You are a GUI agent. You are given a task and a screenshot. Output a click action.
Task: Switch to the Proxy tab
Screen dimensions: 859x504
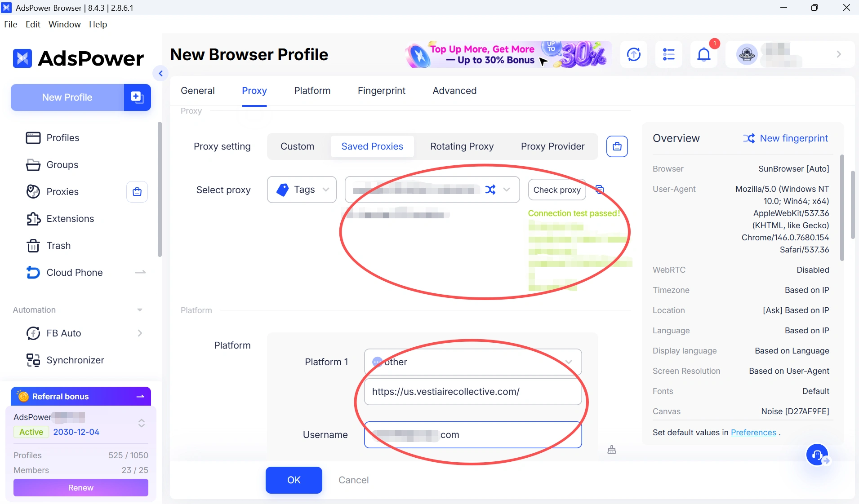(x=254, y=91)
